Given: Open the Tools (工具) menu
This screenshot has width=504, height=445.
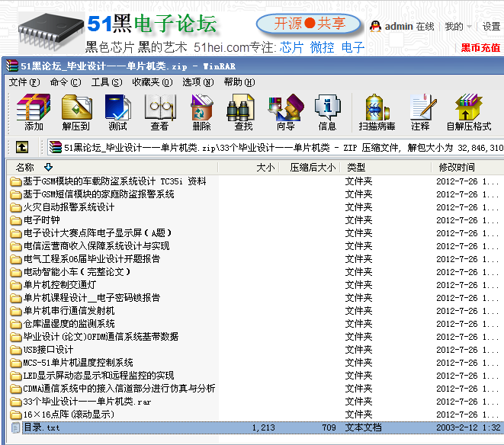Looking at the screenshot, I should [107, 82].
